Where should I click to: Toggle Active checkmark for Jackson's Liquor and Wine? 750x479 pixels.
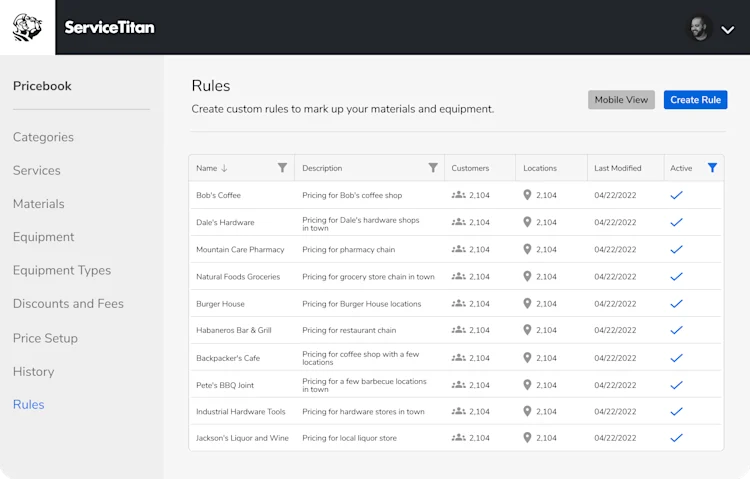coord(676,438)
